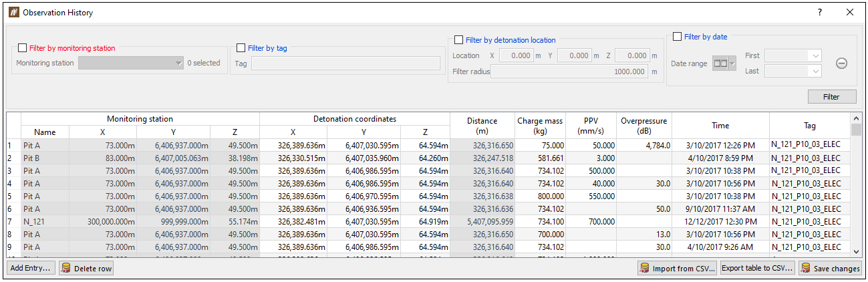Screen dimensions: 868x282
Task: Open the Last date dropdown
Action: [x=793, y=71]
